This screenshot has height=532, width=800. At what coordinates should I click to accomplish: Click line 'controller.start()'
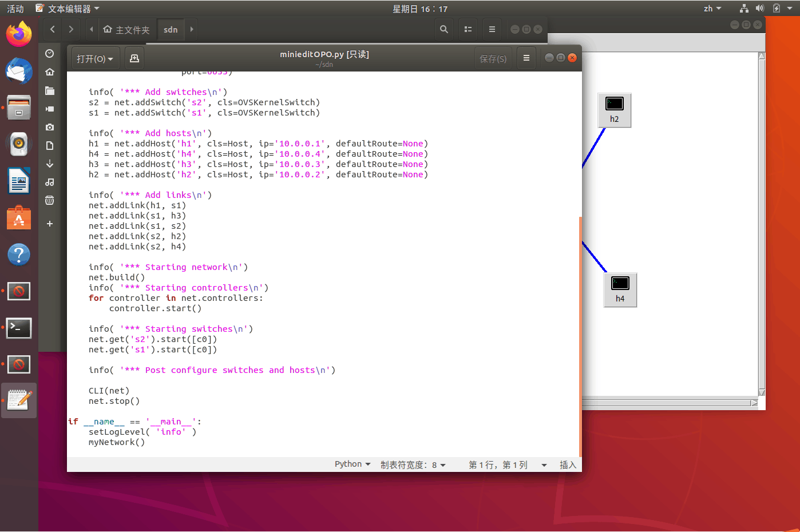[x=155, y=308]
